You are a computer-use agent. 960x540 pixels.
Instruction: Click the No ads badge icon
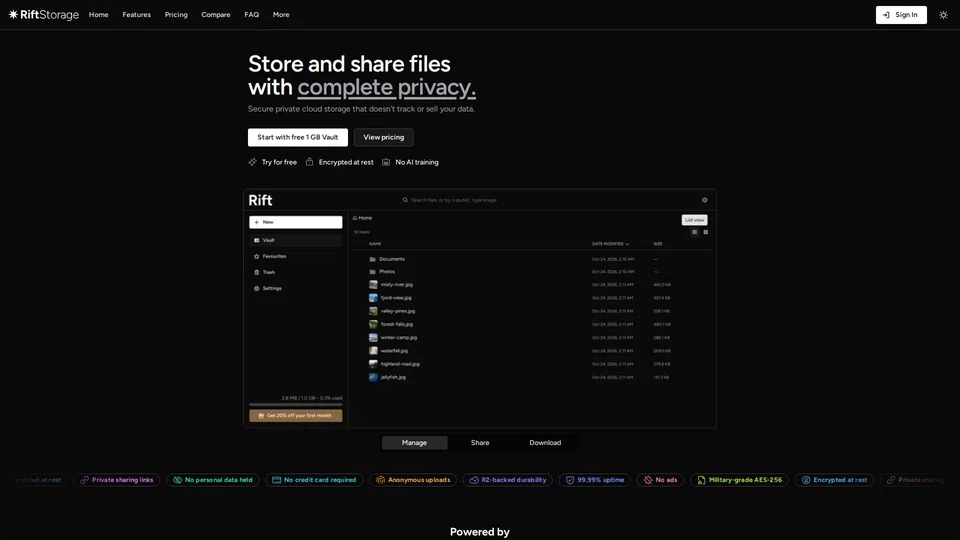pos(648,480)
